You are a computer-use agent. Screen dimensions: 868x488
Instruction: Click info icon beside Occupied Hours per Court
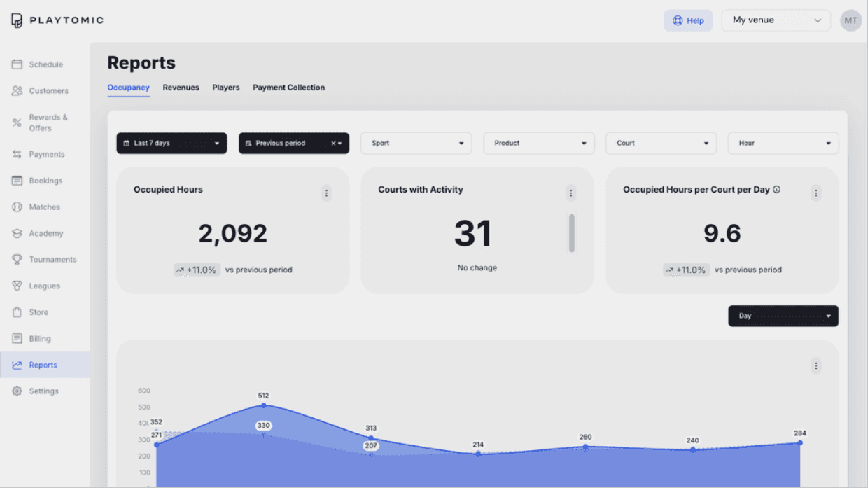[776, 190]
